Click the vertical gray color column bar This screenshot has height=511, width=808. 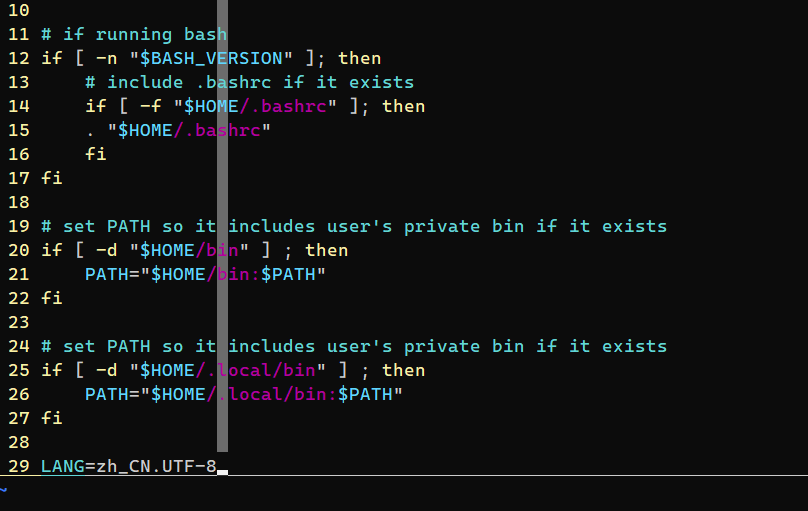coord(223,226)
